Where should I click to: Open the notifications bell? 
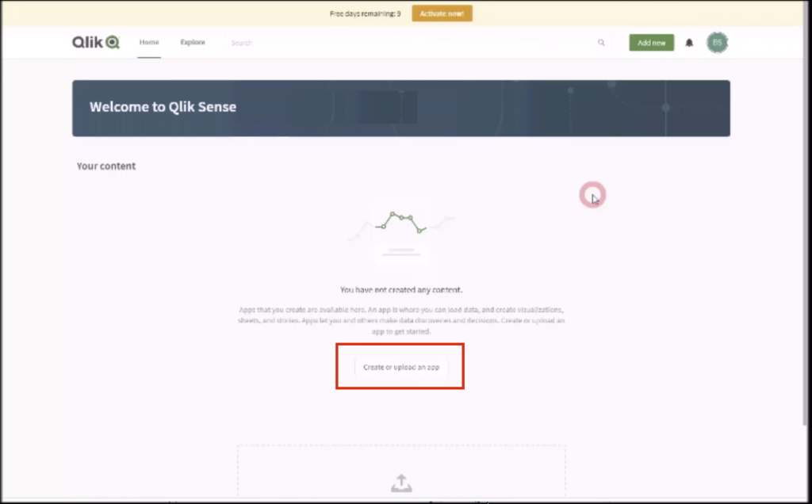coord(689,43)
